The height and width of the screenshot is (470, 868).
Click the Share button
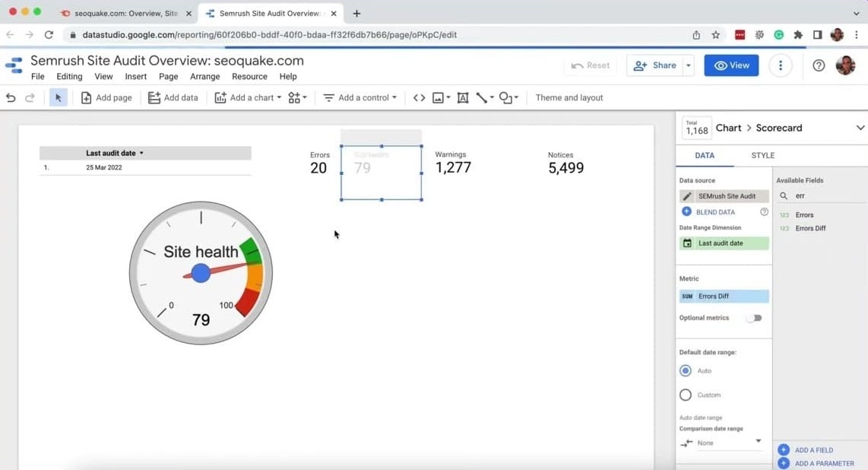click(655, 65)
